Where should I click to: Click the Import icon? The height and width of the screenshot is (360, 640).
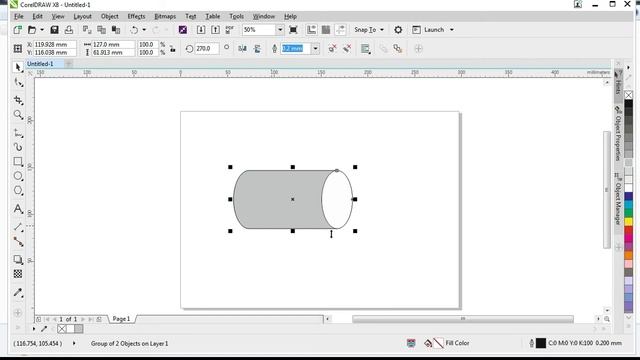[201, 30]
